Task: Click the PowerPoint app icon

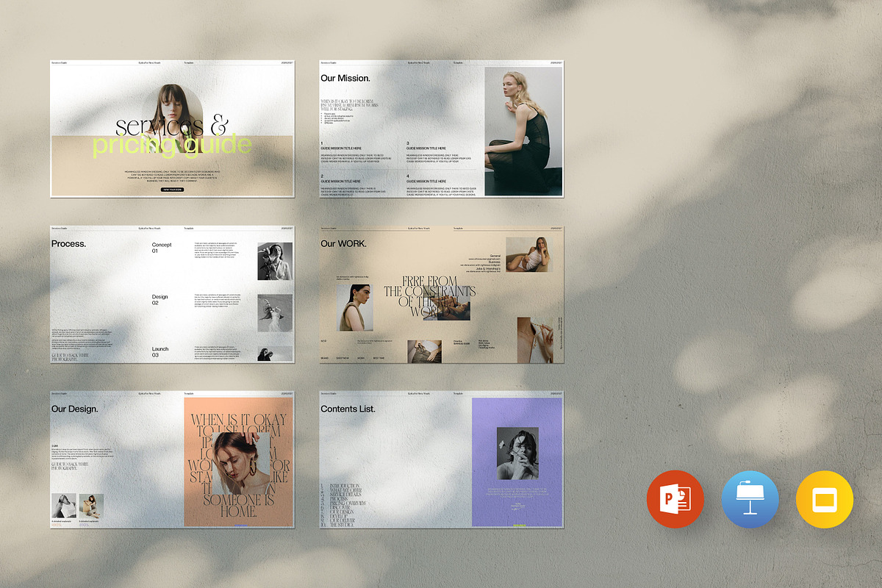Action: tap(675, 500)
